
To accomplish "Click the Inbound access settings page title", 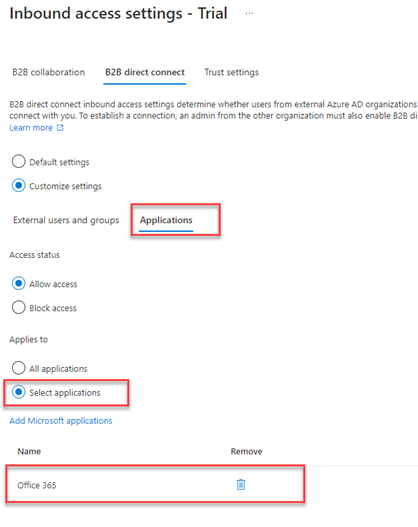I will click(119, 14).
